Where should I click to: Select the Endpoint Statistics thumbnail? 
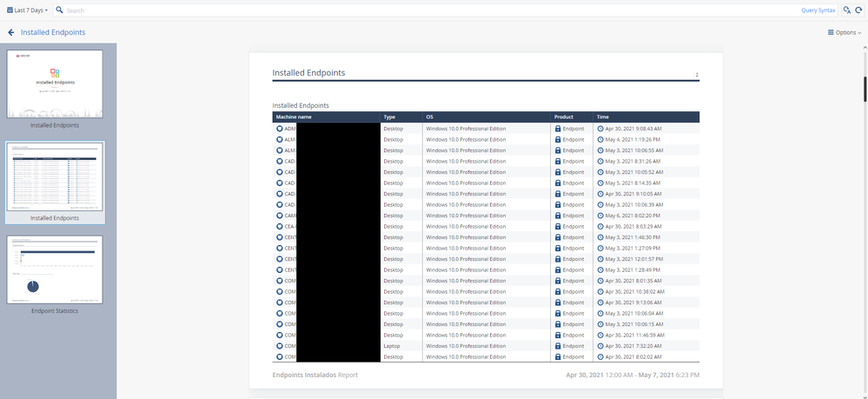(55, 269)
